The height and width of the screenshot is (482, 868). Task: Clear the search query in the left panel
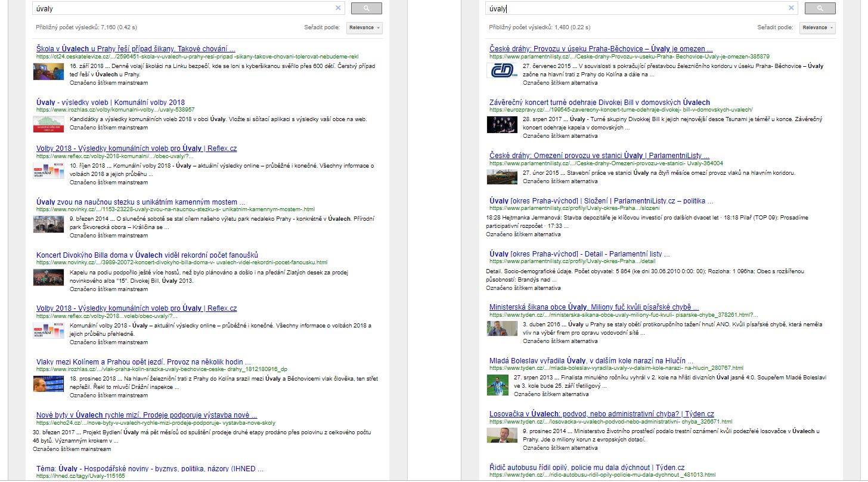pyautogui.click(x=338, y=8)
